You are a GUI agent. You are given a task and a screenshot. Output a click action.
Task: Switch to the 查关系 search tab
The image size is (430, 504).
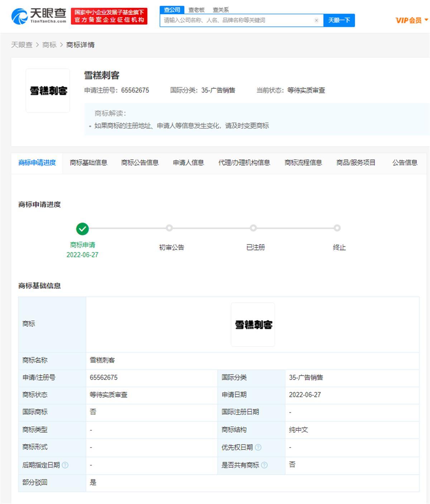(221, 10)
